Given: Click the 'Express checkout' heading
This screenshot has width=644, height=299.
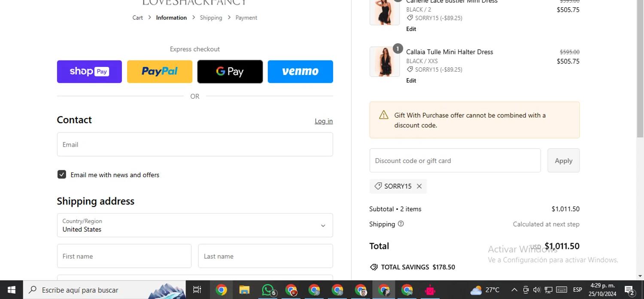Looking at the screenshot, I should (x=195, y=49).
